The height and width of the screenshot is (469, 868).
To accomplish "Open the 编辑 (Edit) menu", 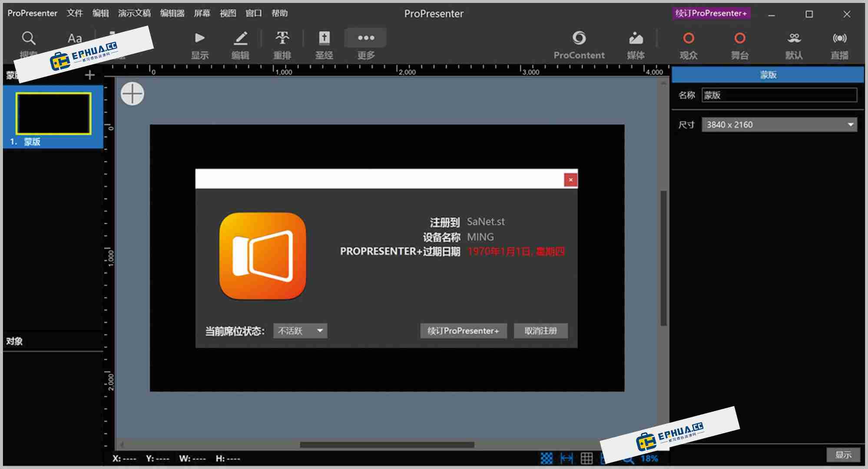I will point(100,13).
